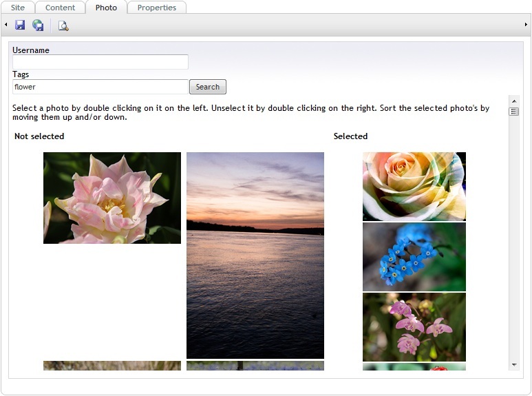Open the Preview page icon

(x=63, y=25)
